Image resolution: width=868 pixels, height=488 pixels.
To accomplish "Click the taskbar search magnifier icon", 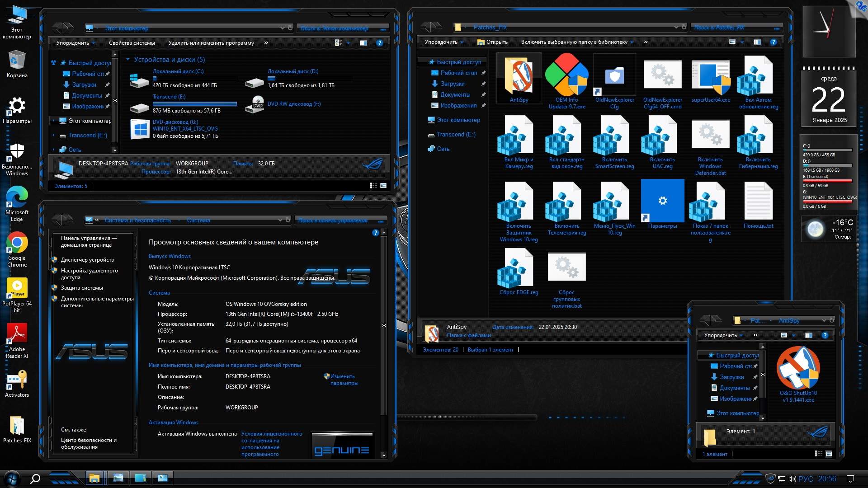I will click(35, 479).
